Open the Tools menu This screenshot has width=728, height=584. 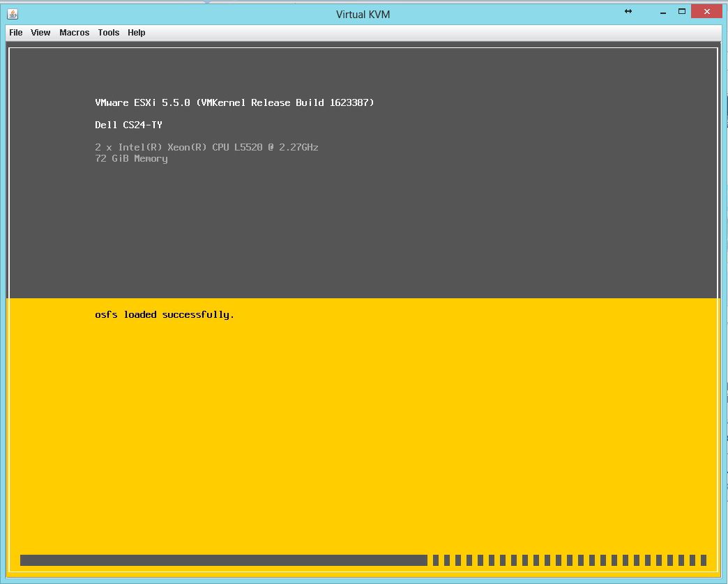108,32
